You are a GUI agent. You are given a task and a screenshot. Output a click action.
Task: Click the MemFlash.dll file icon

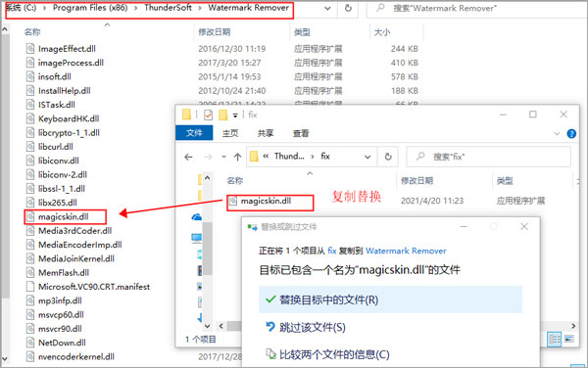[30, 272]
